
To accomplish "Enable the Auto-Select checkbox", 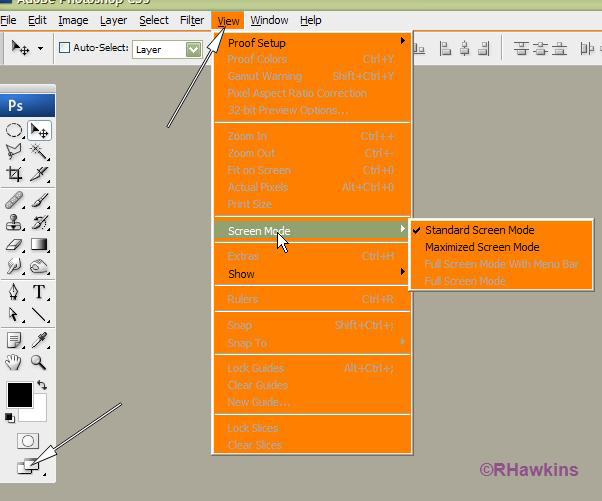I will coord(65,47).
